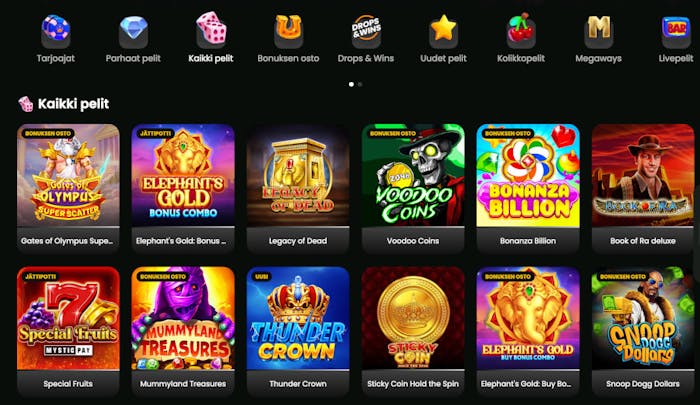
Task: Click the Special Fruits title label
Action: tap(68, 384)
